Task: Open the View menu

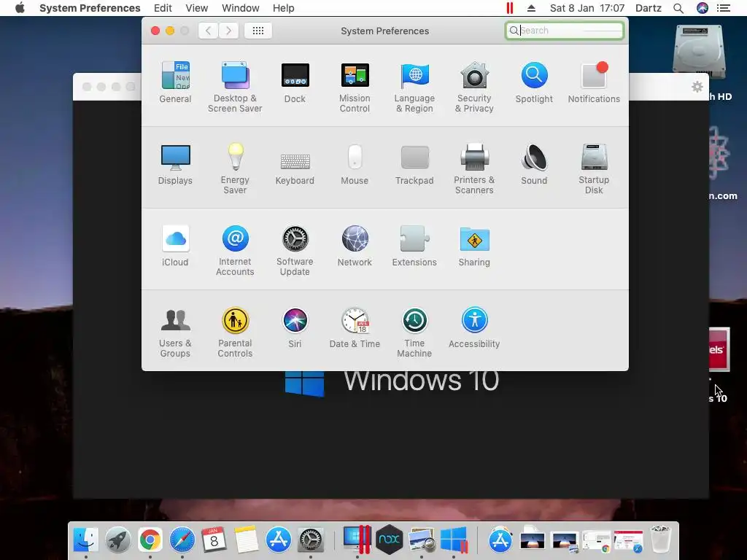Action: [x=197, y=8]
